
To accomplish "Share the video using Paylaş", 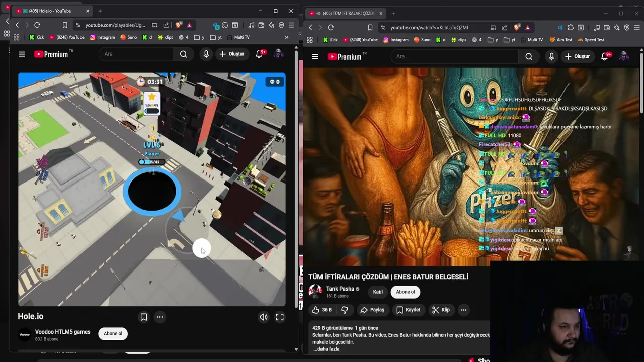I will pyautogui.click(x=372, y=310).
